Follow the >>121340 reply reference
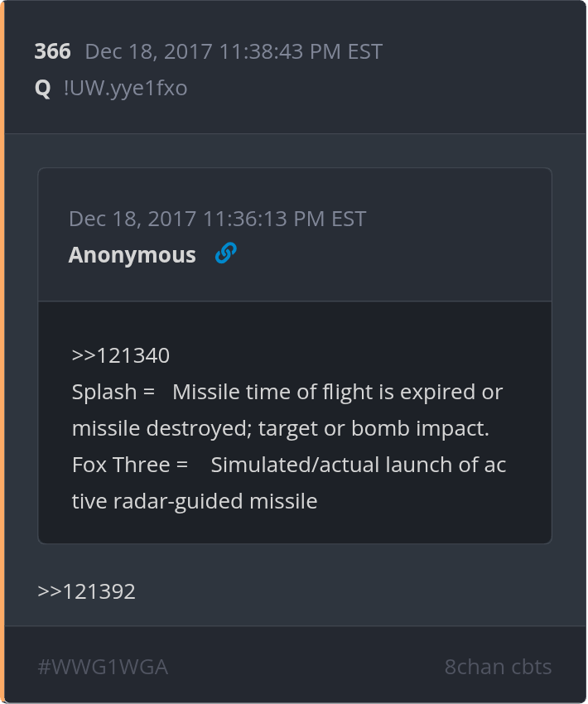 (120, 355)
